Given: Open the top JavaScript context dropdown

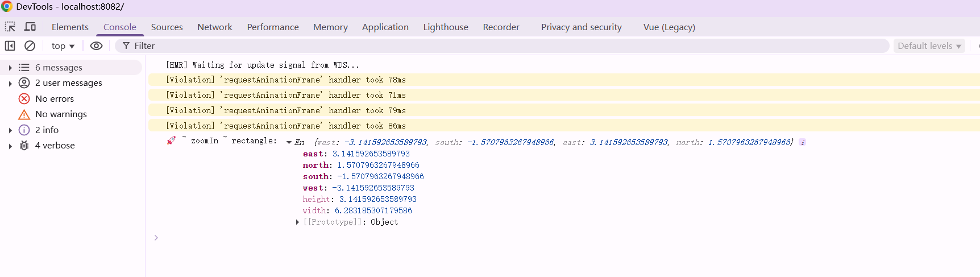Looking at the screenshot, I should coord(63,46).
